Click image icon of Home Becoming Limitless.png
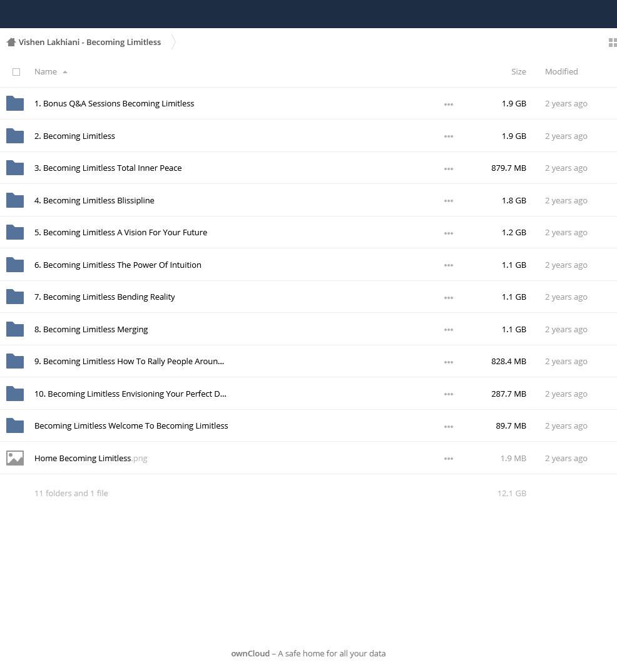Image resolution: width=617 pixels, height=672 pixels. (15, 458)
